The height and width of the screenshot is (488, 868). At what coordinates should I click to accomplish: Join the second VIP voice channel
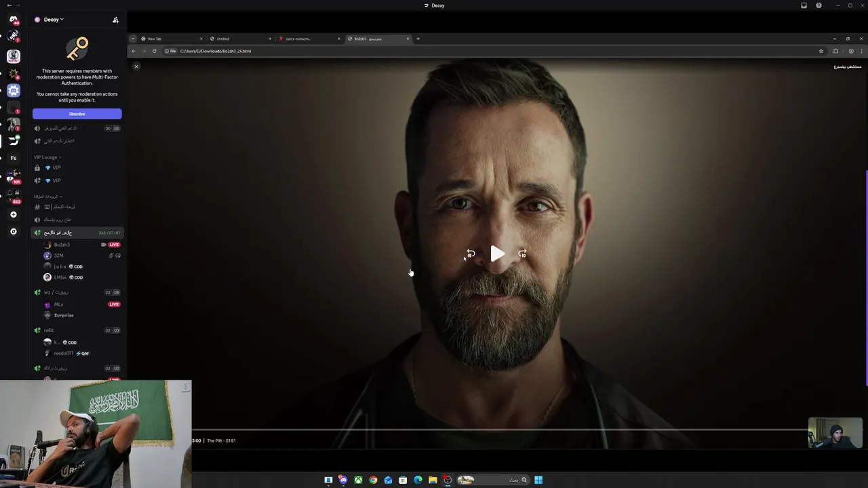tap(77, 180)
